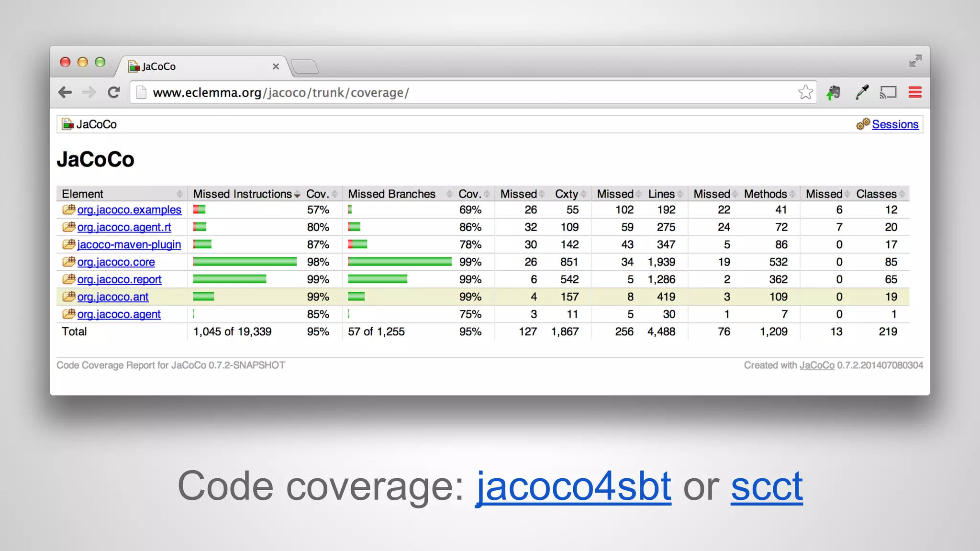This screenshot has height=551, width=980.
Task: Click the org.jacoco.core instructions coverage bar
Action: pos(245,262)
